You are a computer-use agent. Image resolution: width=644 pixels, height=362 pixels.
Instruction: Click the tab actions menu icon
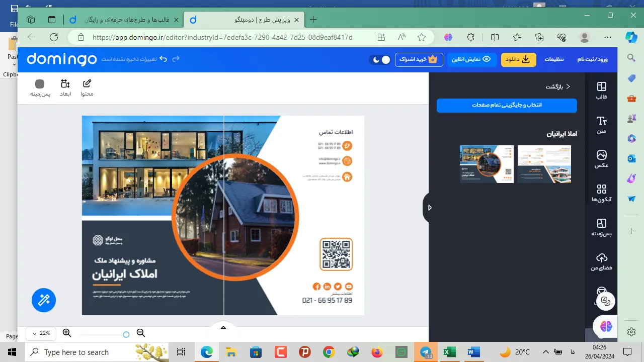52,20
